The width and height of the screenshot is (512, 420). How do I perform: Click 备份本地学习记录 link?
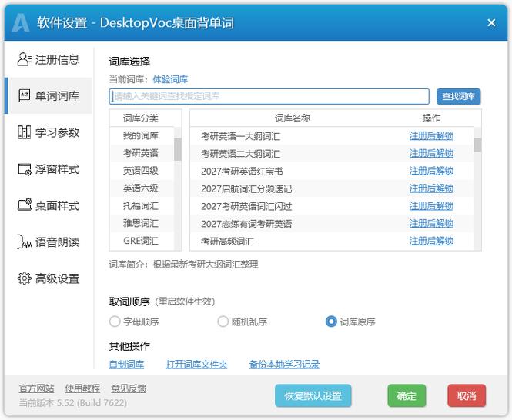(284, 364)
